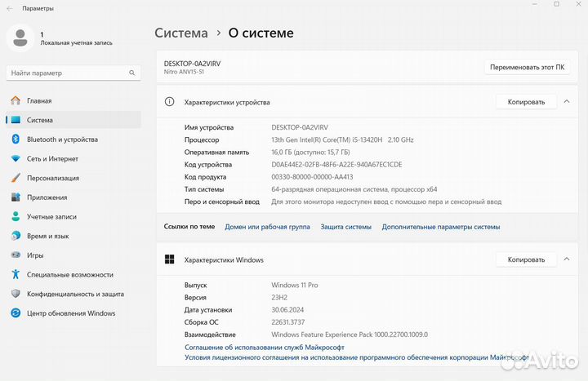This screenshot has width=588, height=381.
Task: Click RAM value 16,0 ГБ
Action: click(x=310, y=152)
